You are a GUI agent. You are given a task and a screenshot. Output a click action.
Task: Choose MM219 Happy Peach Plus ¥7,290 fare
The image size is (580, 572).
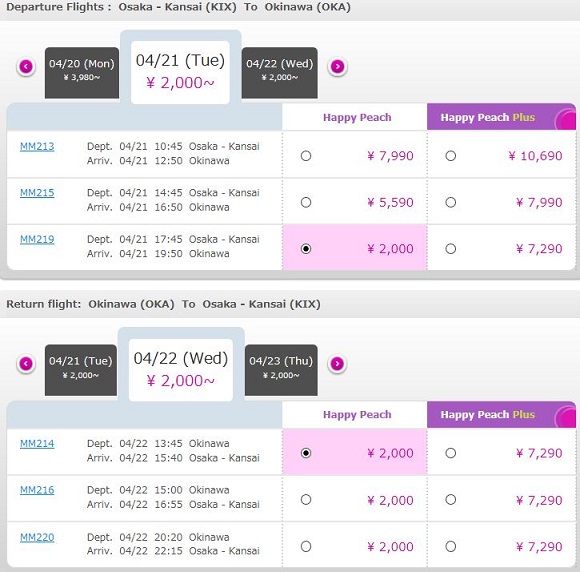tap(451, 249)
